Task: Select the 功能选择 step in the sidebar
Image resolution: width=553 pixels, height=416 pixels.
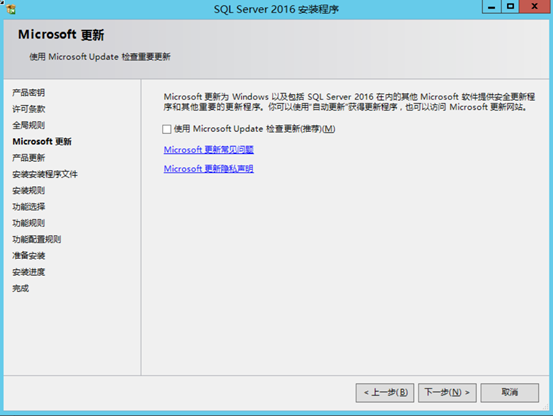Action: point(29,207)
